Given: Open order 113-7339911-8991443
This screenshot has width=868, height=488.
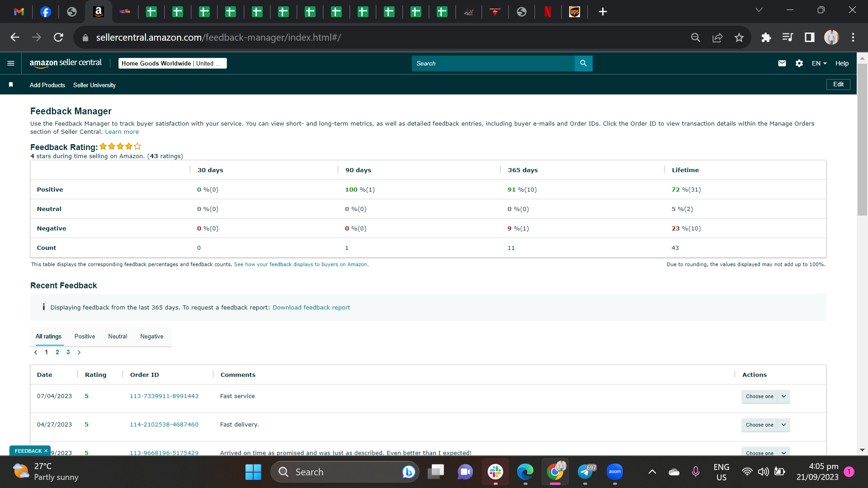Looking at the screenshot, I should click(x=164, y=396).
